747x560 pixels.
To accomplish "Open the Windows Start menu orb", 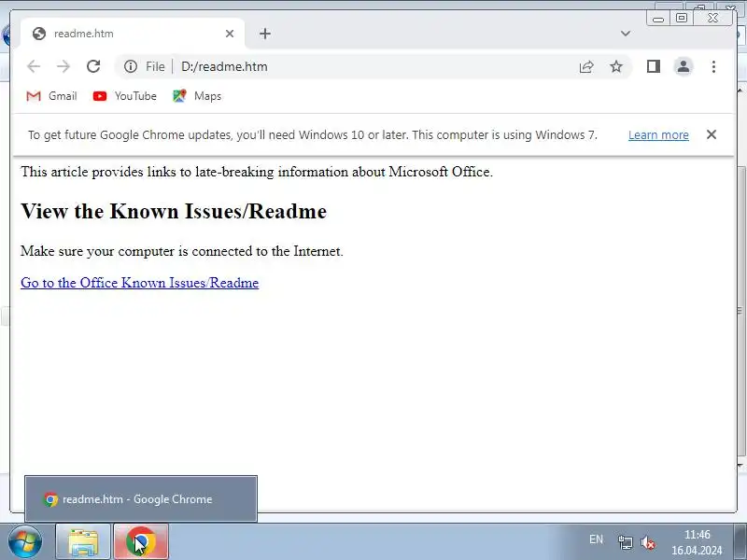I will coord(24,542).
